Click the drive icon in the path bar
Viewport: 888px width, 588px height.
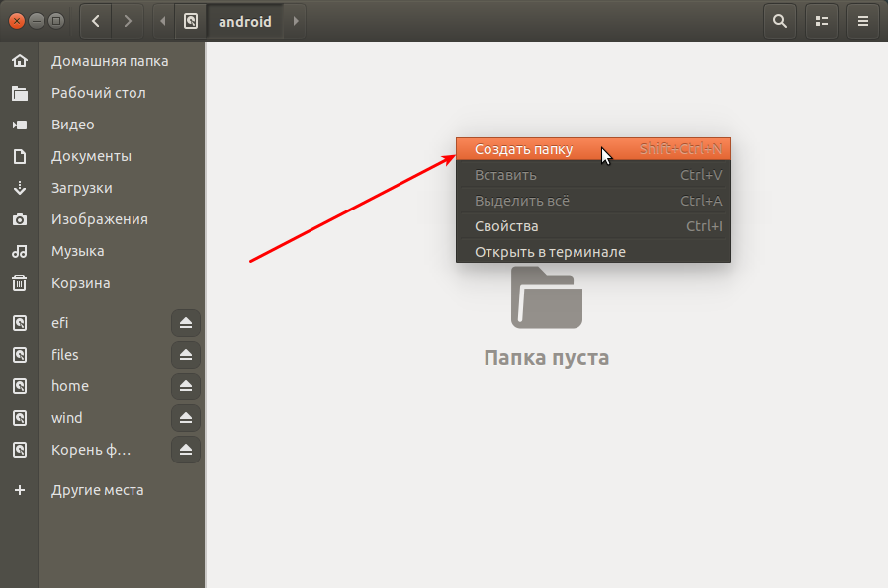(x=189, y=21)
